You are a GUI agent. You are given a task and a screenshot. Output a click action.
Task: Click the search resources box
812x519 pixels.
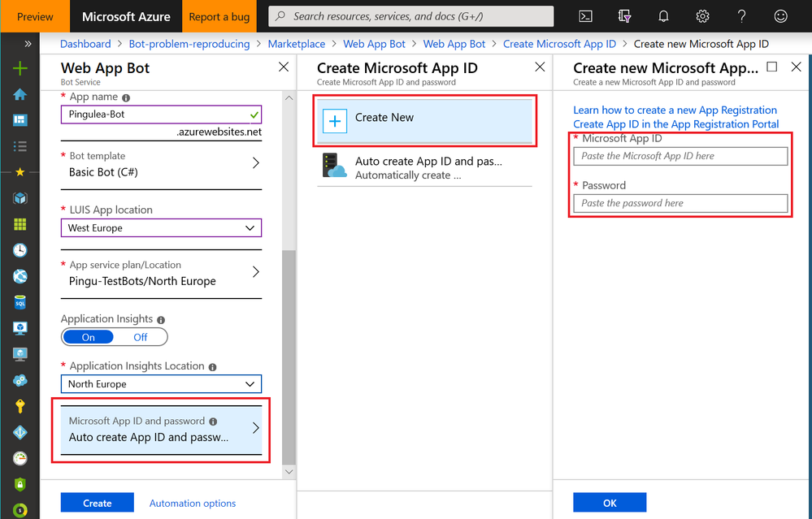pos(411,16)
